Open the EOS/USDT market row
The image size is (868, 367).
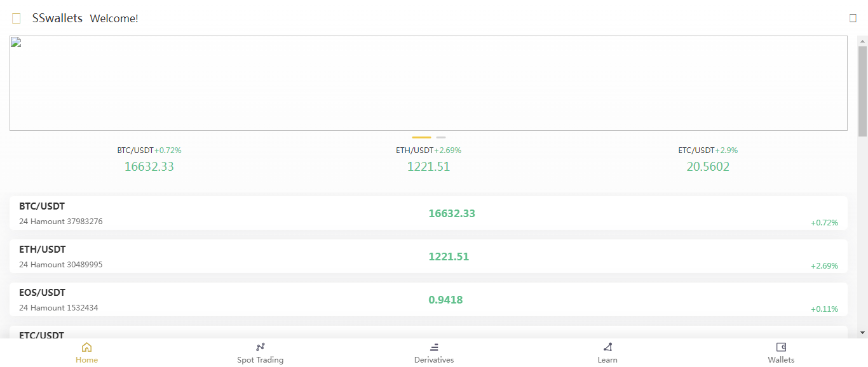[428, 300]
